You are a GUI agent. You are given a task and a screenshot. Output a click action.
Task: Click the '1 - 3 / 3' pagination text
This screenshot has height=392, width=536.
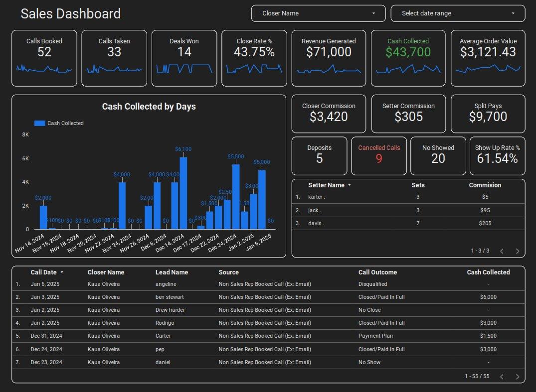480,251
